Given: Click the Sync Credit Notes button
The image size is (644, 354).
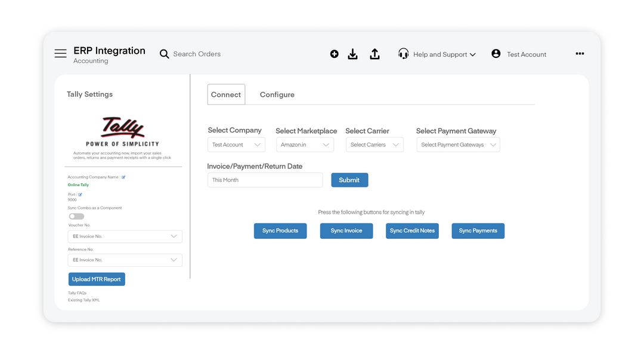Looking at the screenshot, I should (412, 231).
